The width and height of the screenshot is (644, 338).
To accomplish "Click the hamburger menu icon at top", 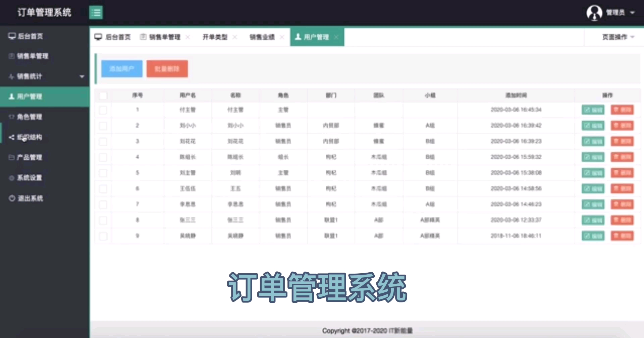I will click(x=96, y=12).
